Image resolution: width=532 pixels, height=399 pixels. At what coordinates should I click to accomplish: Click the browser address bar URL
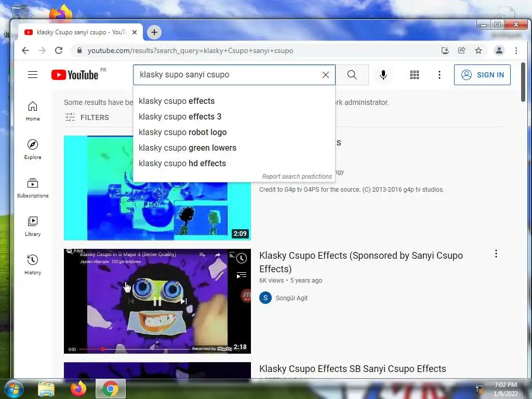coord(190,50)
